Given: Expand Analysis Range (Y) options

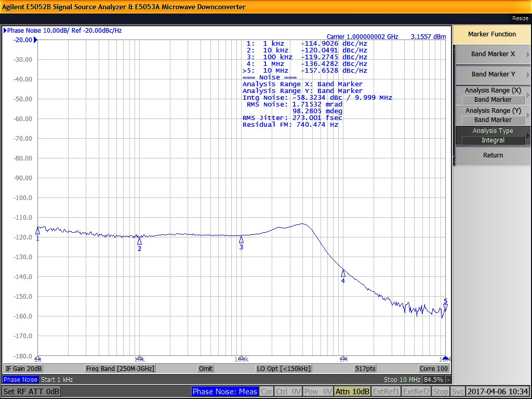Looking at the screenshot, I should pyautogui.click(x=493, y=115).
